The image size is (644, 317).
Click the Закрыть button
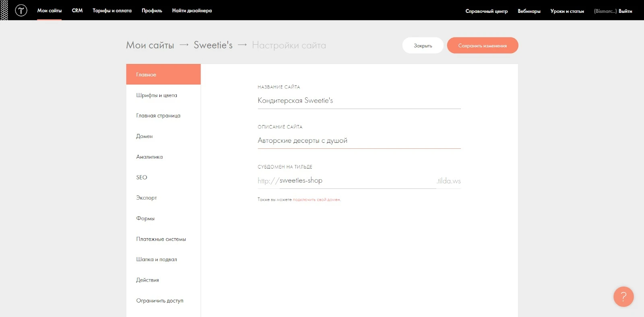tap(423, 45)
